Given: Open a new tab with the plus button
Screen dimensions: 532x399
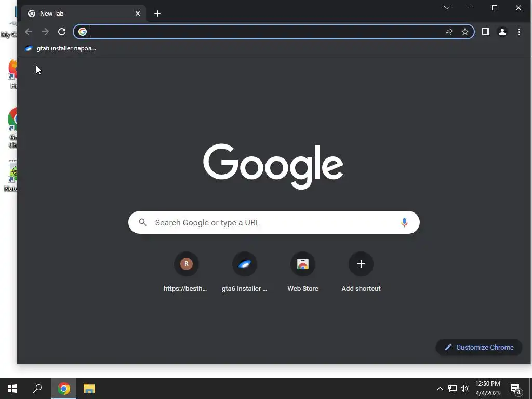Looking at the screenshot, I should [x=157, y=14].
